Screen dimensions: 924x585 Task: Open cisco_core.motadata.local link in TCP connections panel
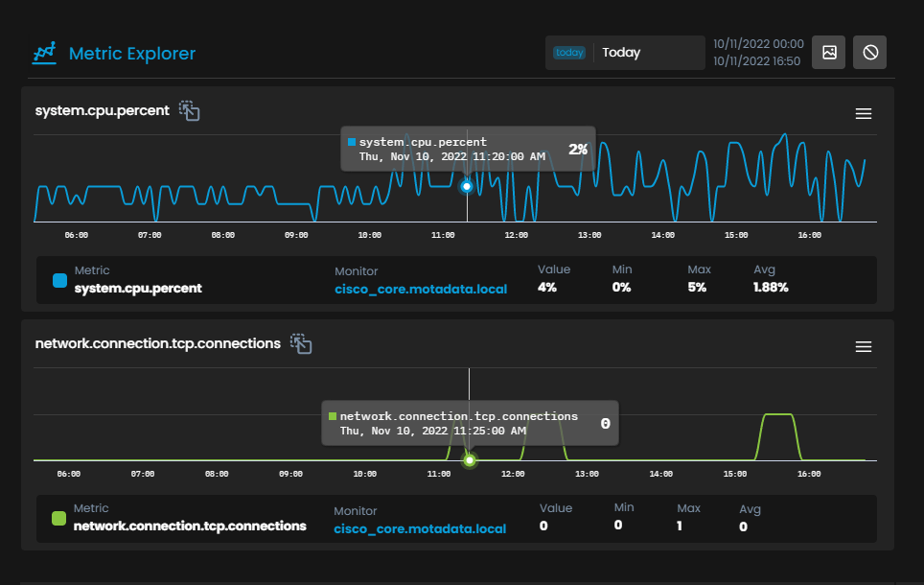click(420, 528)
